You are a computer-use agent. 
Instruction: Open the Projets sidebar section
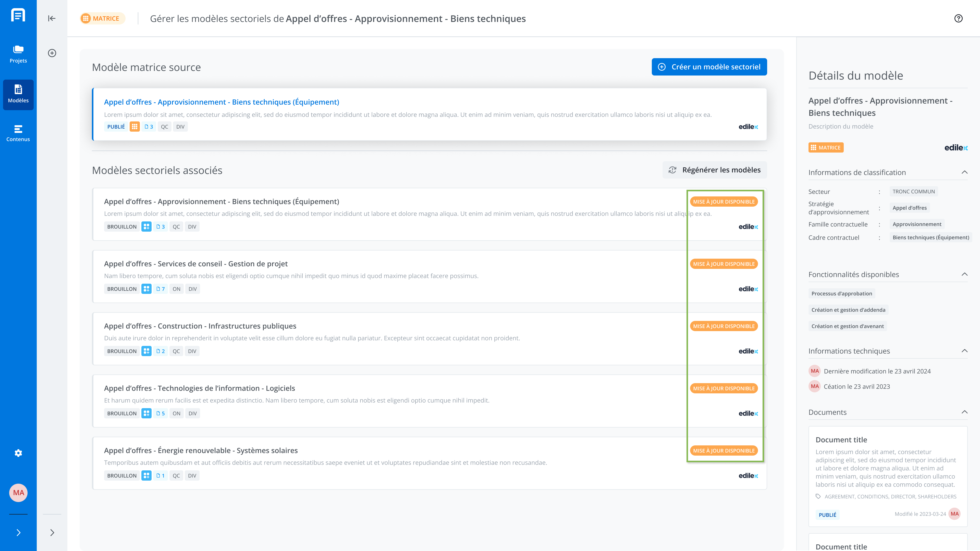18,54
